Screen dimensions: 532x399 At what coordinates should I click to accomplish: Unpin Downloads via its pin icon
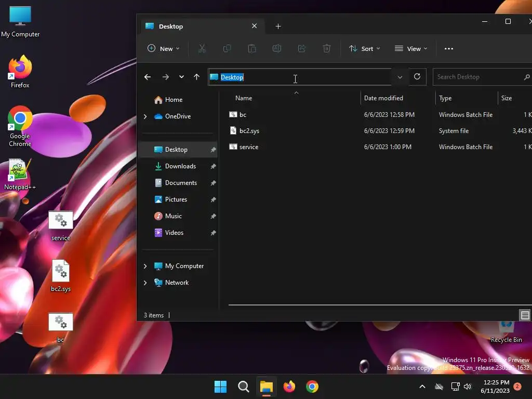212,166
